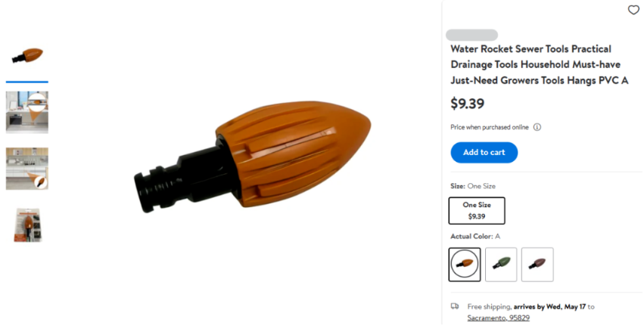Click the Add to cart button
644x329 pixels.
click(x=484, y=152)
